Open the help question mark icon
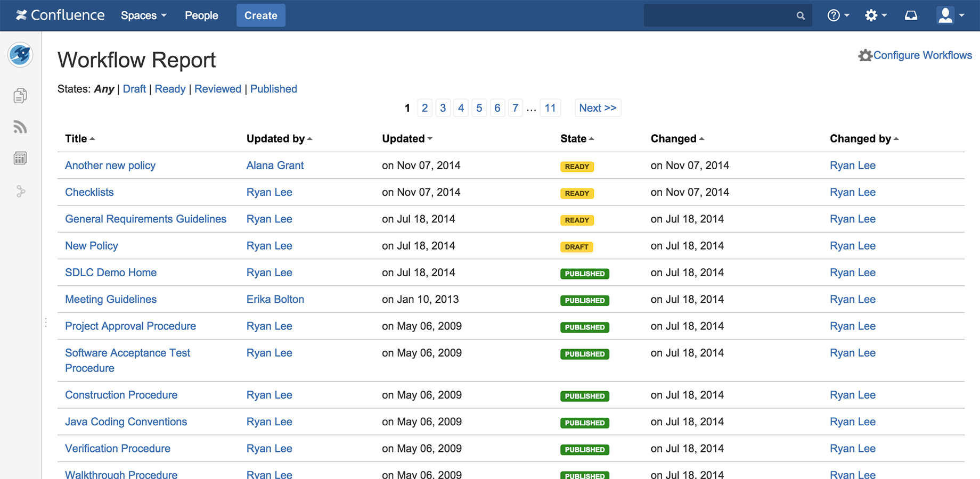 835,15
